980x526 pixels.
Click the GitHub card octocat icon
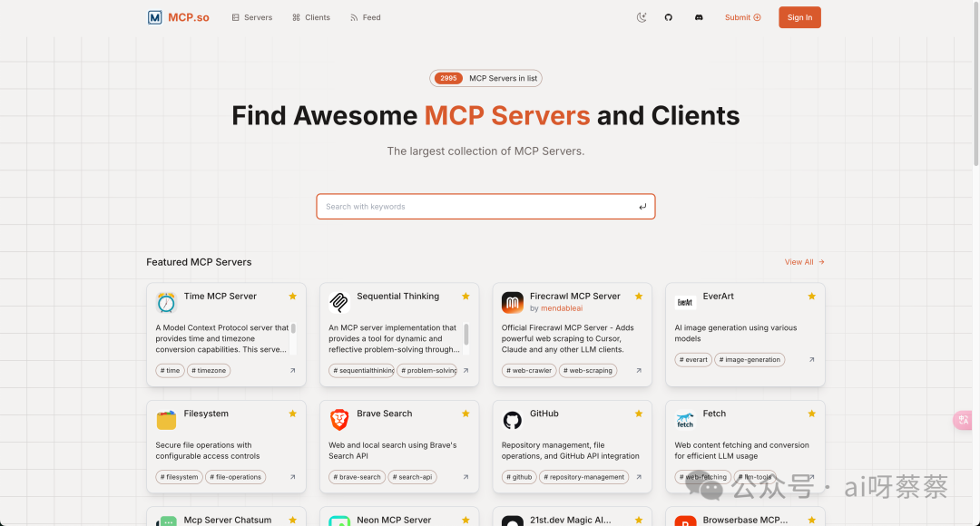512,420
